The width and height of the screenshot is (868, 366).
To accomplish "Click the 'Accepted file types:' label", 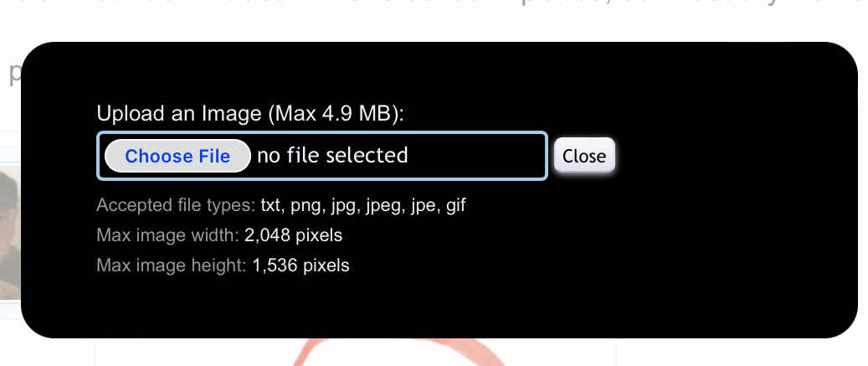I will (176, 205).
